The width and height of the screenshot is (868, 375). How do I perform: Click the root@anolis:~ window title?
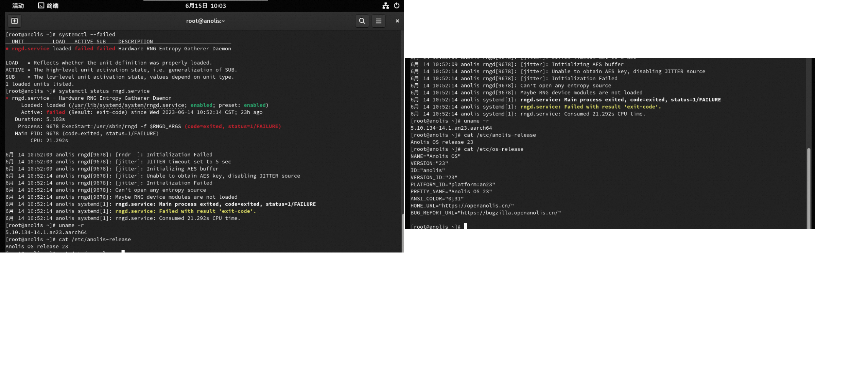205,21
